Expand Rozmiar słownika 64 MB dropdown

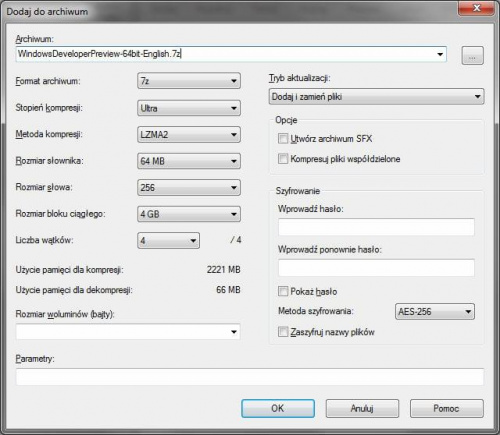(189, 161)
